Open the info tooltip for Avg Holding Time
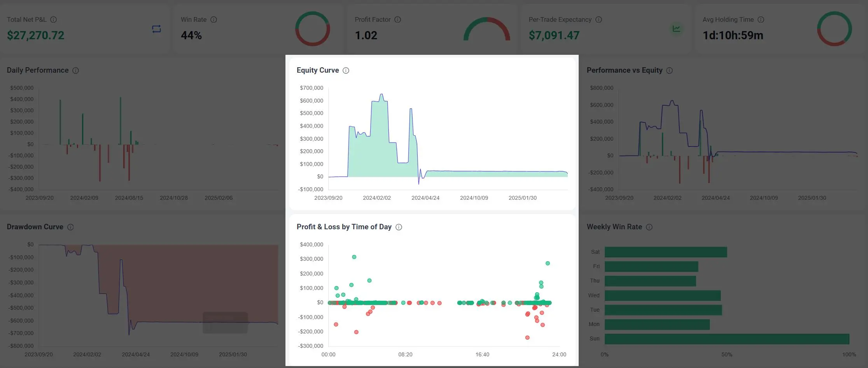The width and height of the screenshot is (868, 368). click(761, 19)
